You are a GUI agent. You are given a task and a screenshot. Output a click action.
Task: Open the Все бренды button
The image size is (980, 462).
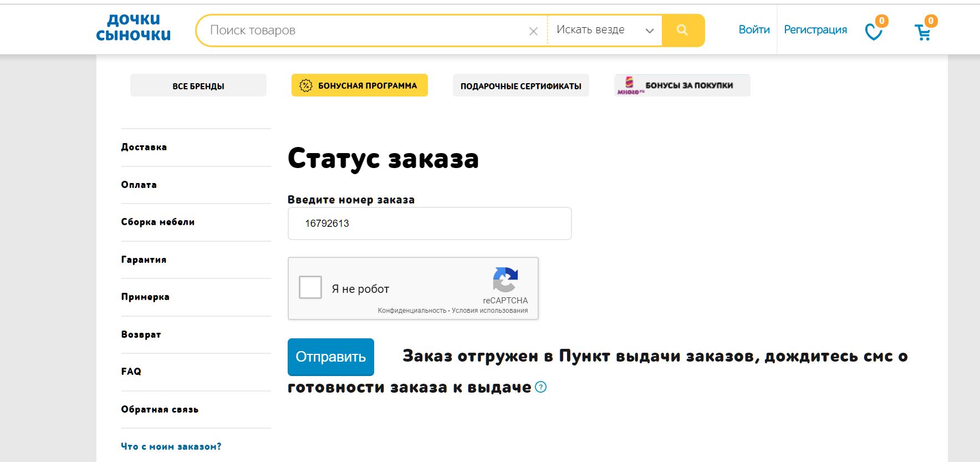[x=198, y=85]
